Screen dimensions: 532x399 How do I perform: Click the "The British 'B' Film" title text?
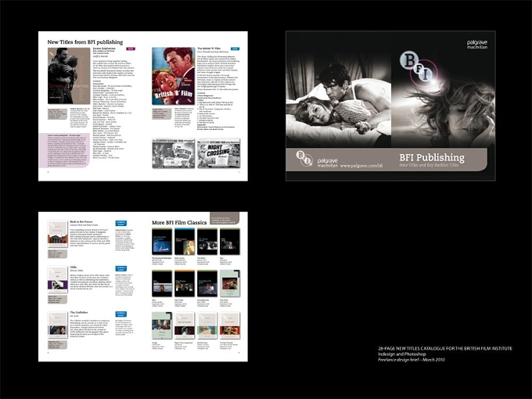(x=209, y=49)
